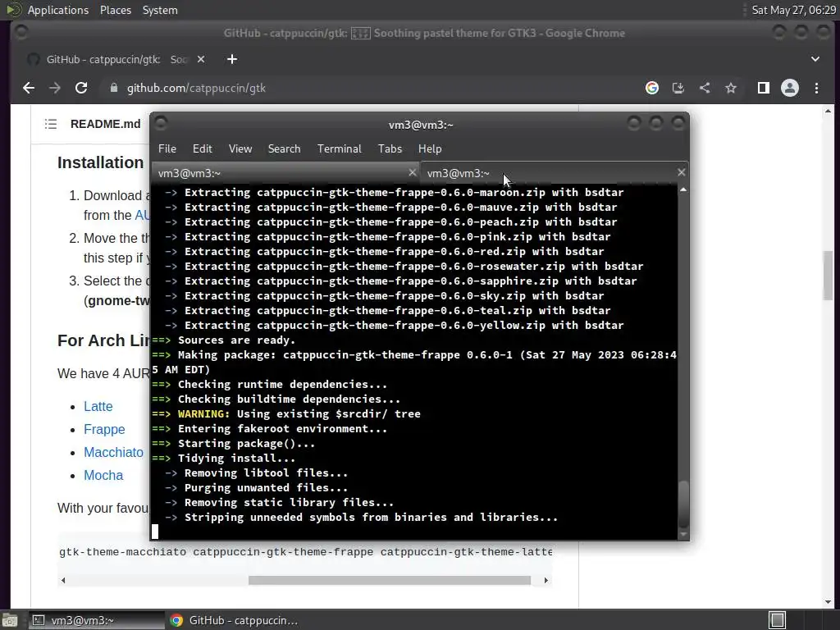Reload the GitHub page in Chrome
The height and width of the screenshot is (630, 840).
81,89
